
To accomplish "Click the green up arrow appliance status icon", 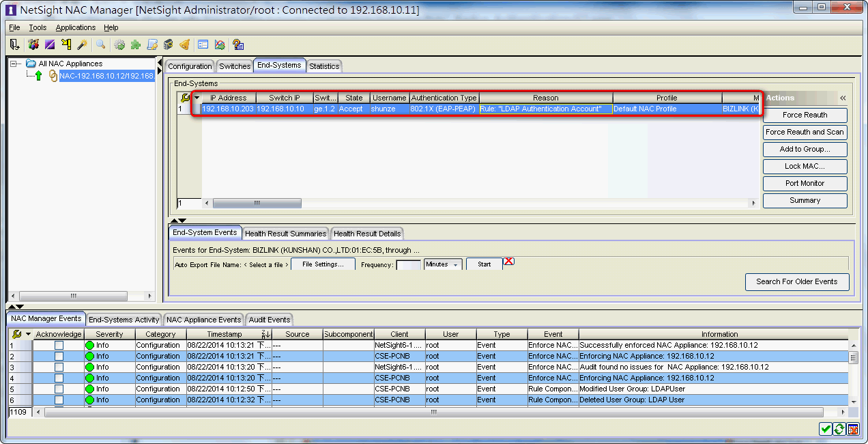I will pos(38,76).
